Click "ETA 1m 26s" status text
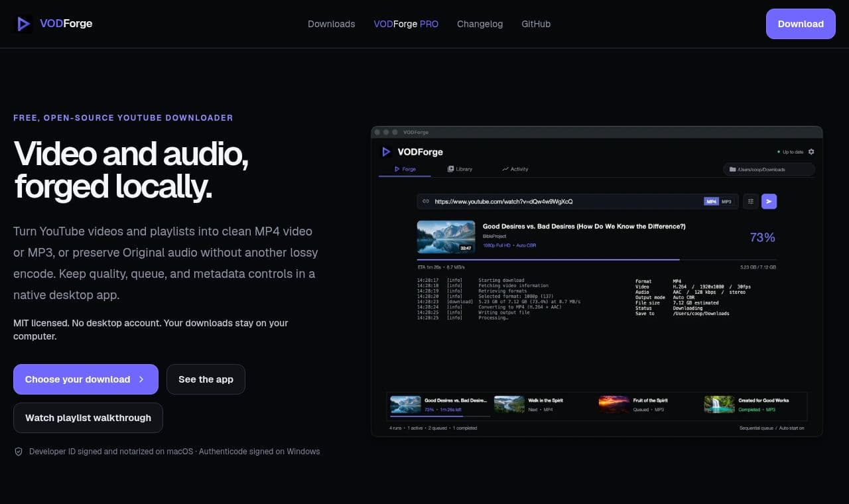849x504 pixels. [430, 267]
